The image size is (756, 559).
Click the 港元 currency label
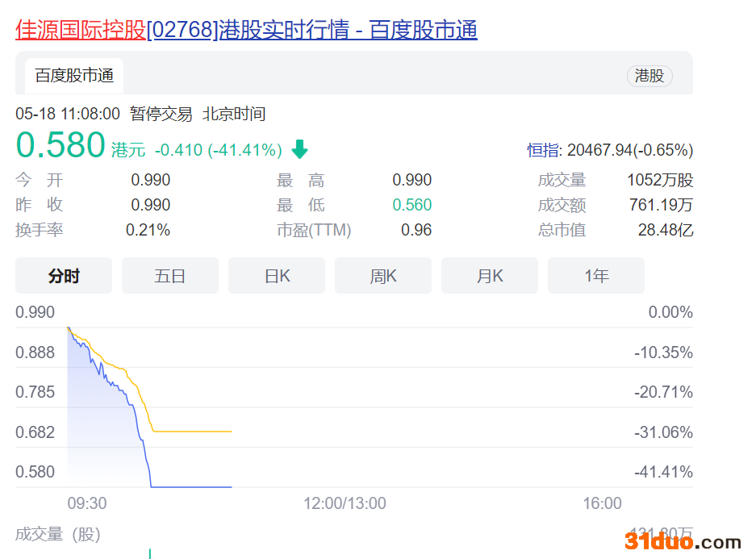(x=128, y=150)
